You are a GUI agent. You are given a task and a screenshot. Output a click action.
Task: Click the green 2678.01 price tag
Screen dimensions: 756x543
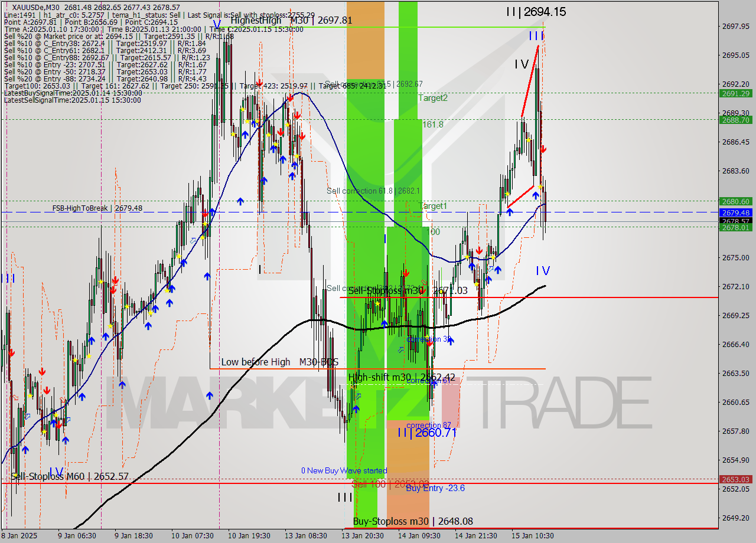(x=735, y=227)
